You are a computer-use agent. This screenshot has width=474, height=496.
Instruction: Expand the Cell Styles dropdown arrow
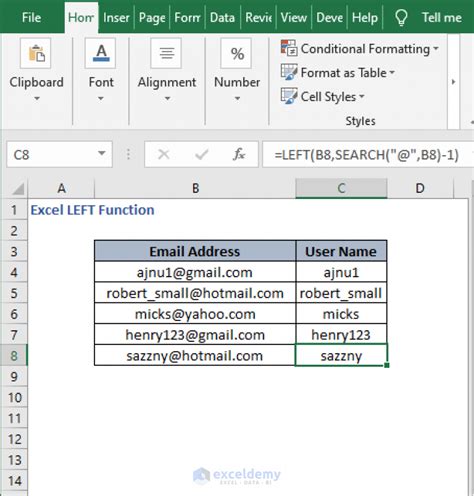coord(362,97)
